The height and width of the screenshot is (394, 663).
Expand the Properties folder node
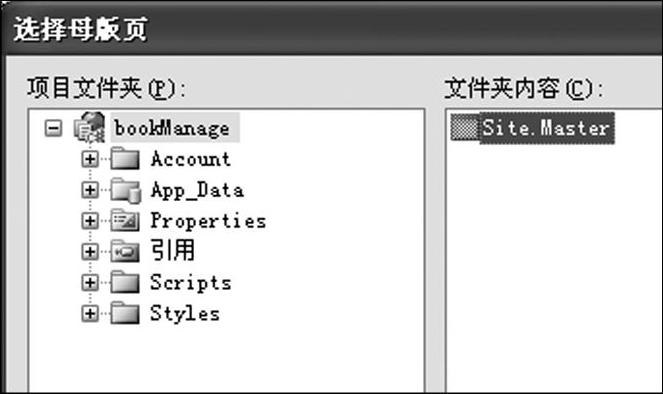click(x=90, y=221)
